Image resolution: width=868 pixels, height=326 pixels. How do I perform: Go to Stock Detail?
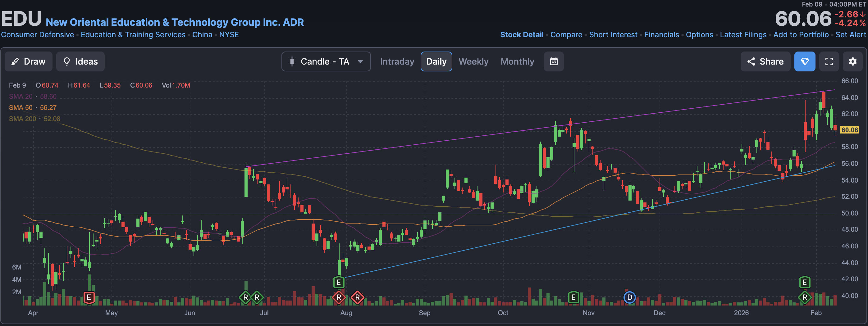[x=522, y=35]
